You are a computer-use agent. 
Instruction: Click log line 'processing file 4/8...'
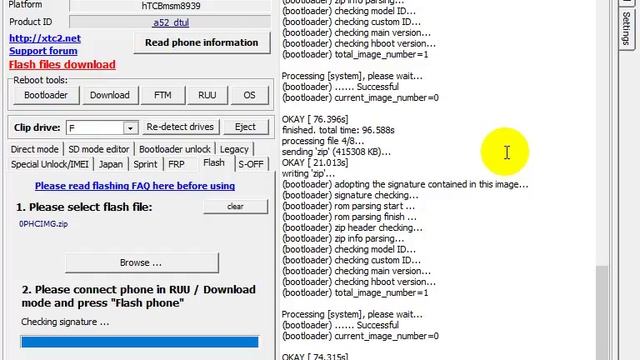pyautogui.click(x=323, y=141)
